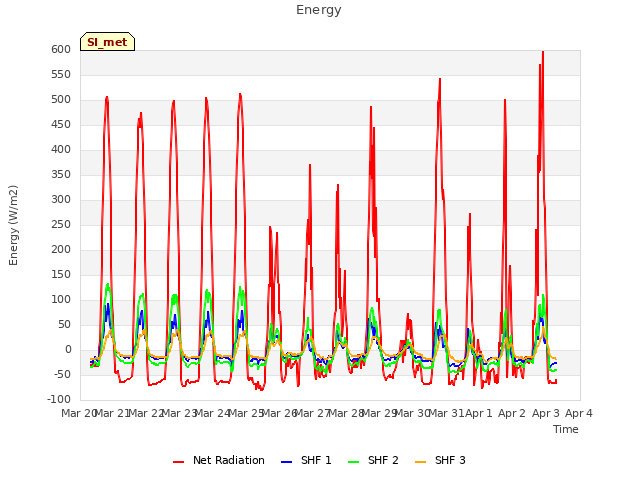Click the 500 y-axis tick label
This screenshot has height=480, width=640.
click(61, 100)
